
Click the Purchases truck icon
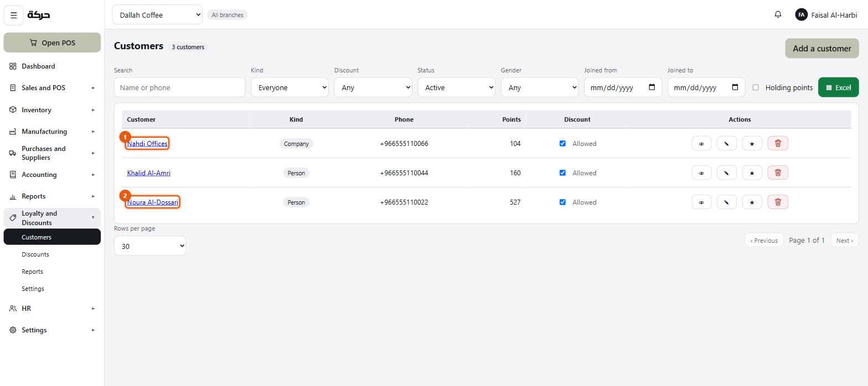click(13, 153)
